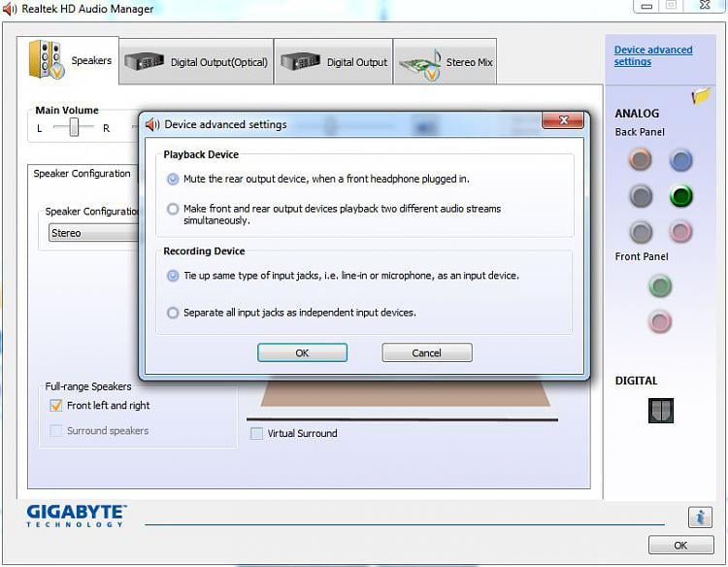Click the green front panel headphone jack
This screenshot has width=728, height=567.
[660, 285]
